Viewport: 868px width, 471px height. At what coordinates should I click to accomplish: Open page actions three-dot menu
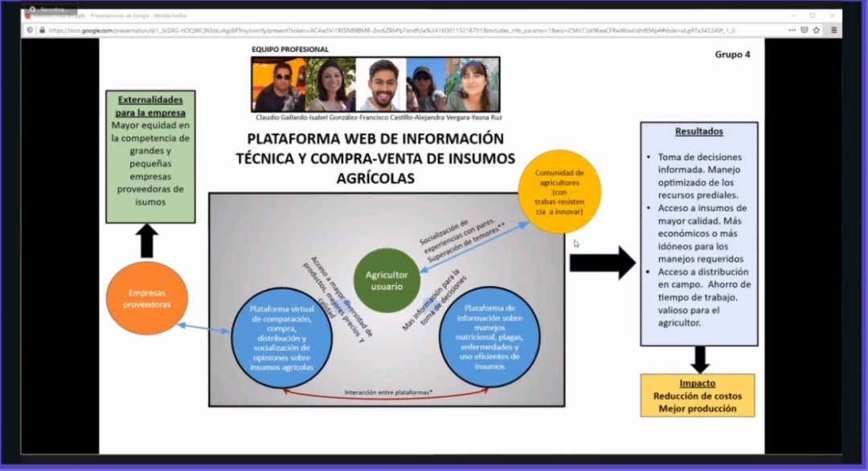(792, 30)
